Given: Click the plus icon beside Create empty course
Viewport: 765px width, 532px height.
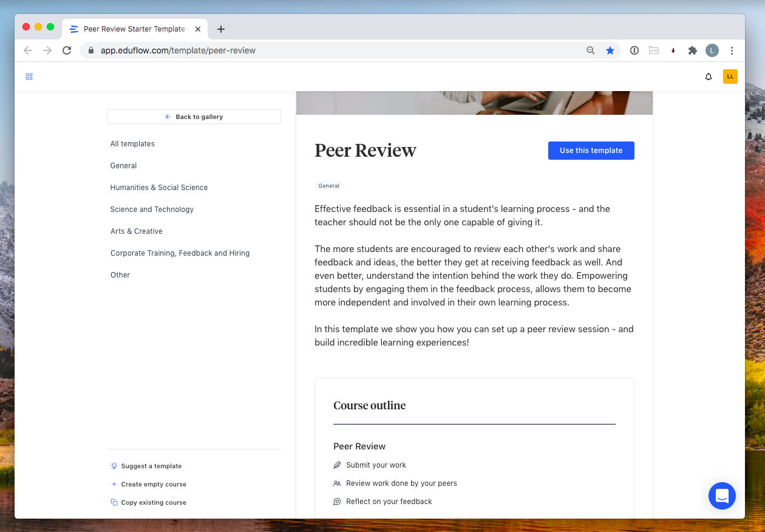Looking at the screenshot, I should point(114,484).
